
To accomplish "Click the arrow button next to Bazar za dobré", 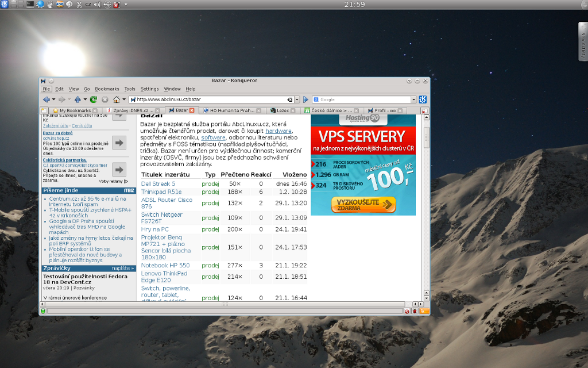I will [x=119, y=143].
